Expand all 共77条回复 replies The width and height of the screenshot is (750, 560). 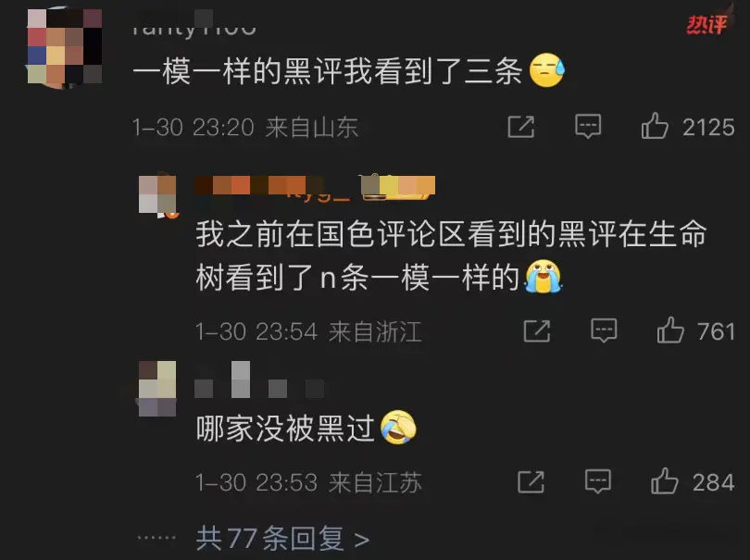click(282, 539)
